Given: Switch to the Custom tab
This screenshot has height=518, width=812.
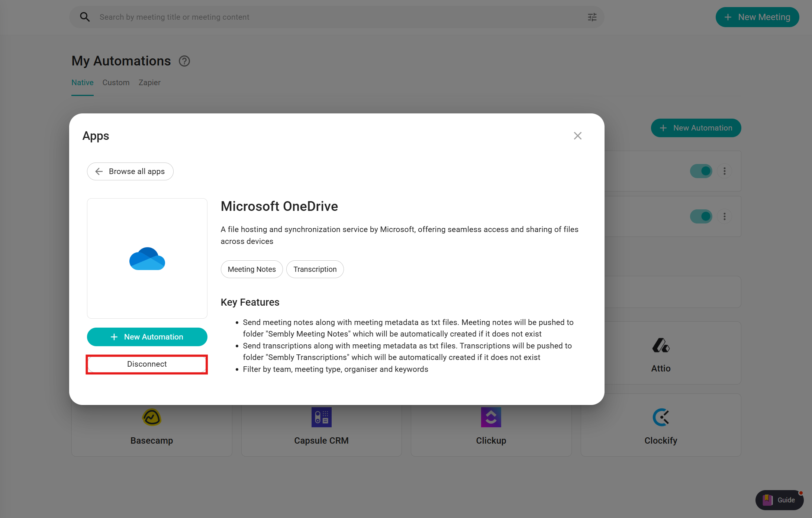Looking at the screenshot, I should tap(116, 83).
